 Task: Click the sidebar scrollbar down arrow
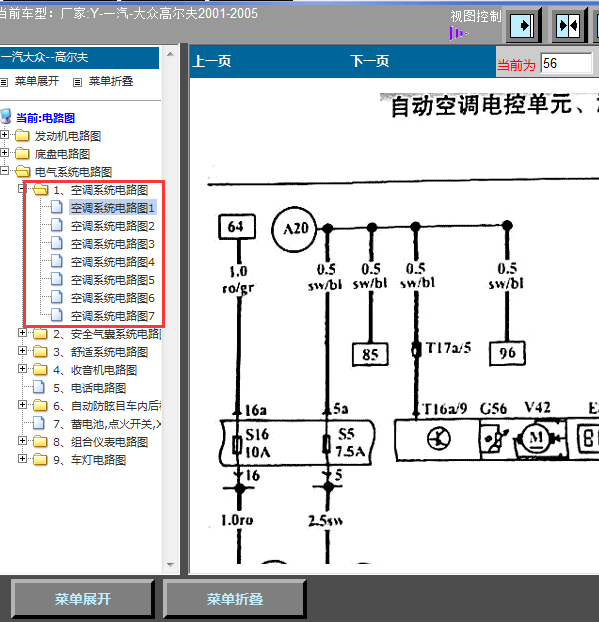point(171,564)
